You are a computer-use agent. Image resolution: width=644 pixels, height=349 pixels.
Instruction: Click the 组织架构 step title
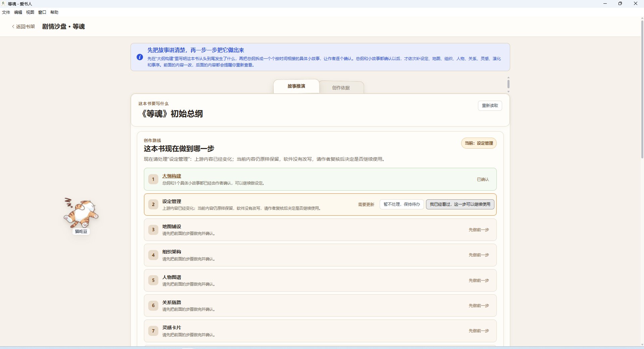click(x=172, y=252)
